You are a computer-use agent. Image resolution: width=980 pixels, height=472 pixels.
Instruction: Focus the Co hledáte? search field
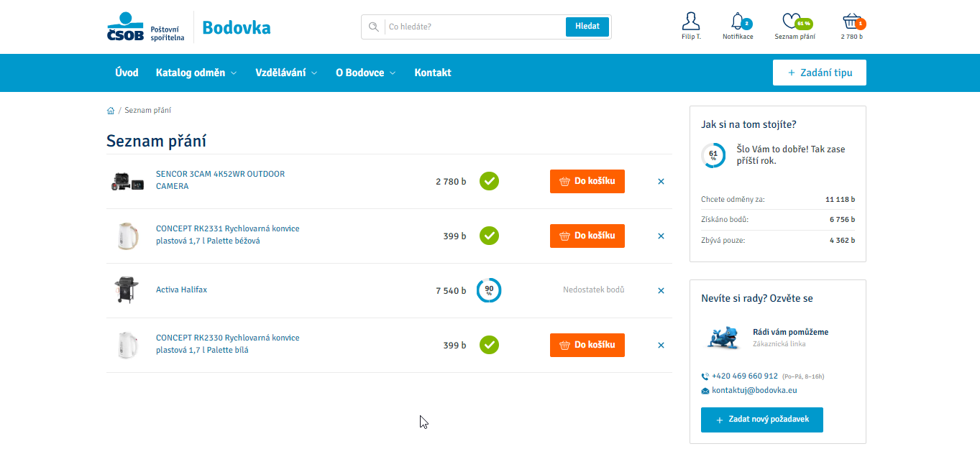[x=475, y=27]
